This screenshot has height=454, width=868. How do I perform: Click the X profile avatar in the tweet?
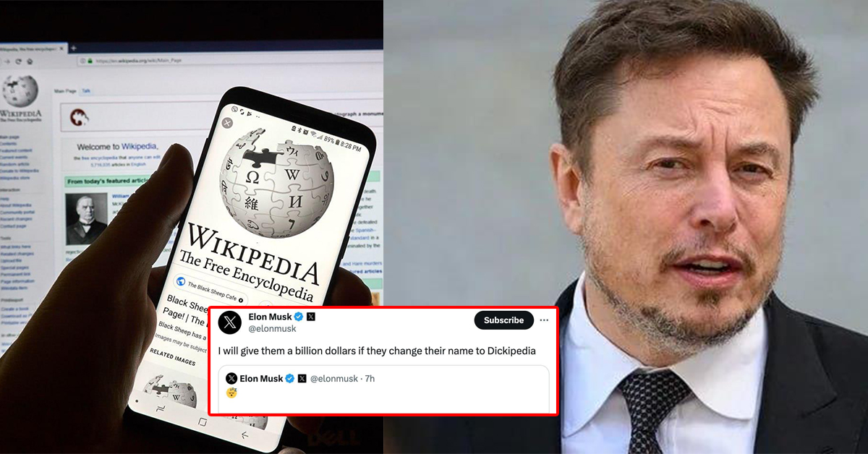coord(231,322)
